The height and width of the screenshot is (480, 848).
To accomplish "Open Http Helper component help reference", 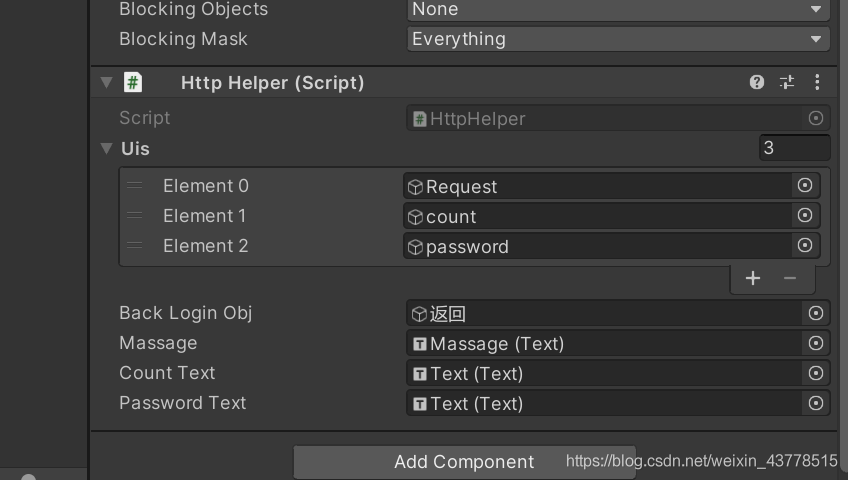I will tap(757, 83).
